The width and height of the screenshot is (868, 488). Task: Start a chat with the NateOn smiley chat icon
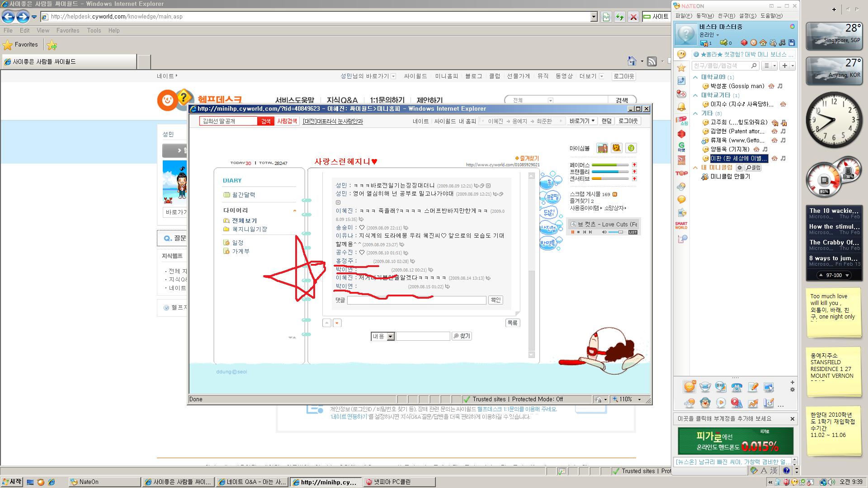coord(689,387)
